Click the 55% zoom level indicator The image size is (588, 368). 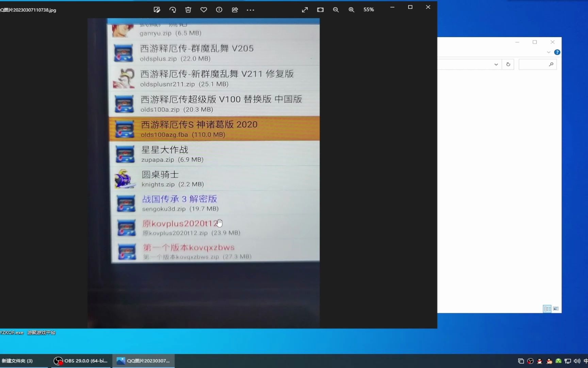369,10
